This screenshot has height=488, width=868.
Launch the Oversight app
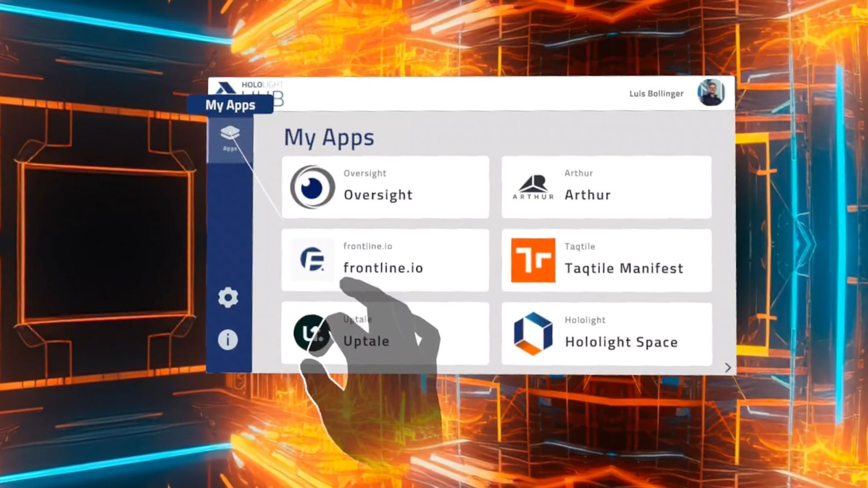click(385, 187)
